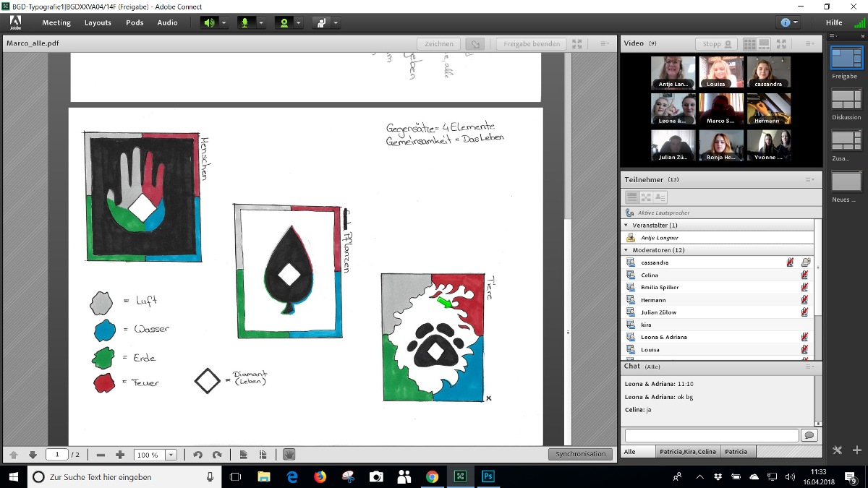Zoom out of the shared PDF
The image size is (868, 488).
pyautogui.click(x=101, y=455)
